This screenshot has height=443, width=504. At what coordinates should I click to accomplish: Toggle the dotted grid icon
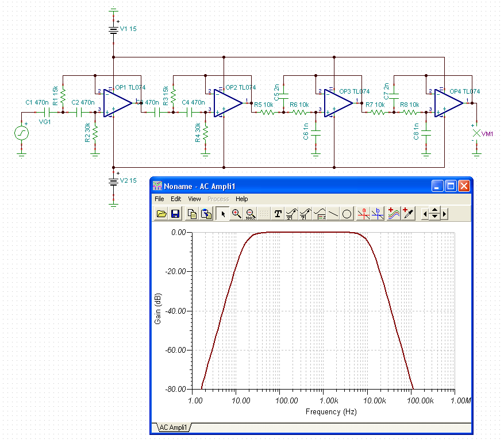(264, 214)
